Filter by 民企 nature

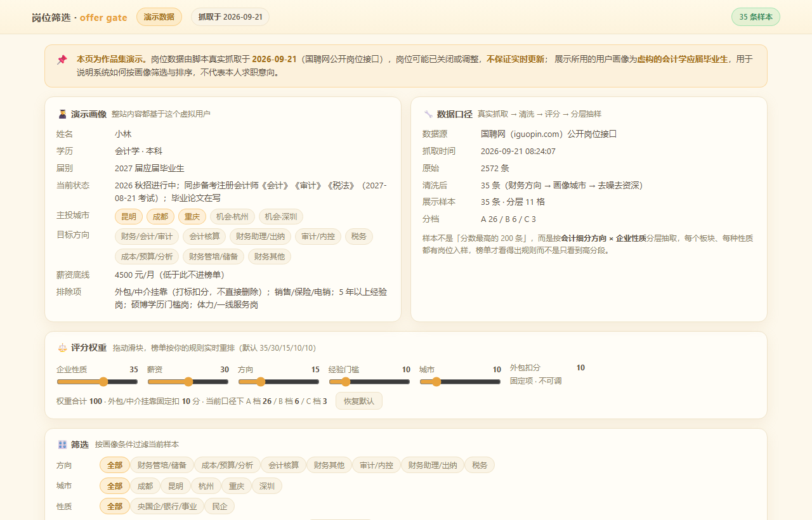219,506
